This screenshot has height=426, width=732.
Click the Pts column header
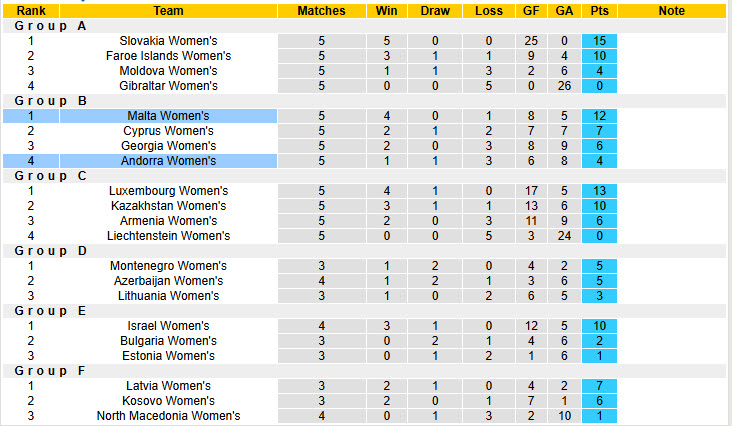coord(599,11)
